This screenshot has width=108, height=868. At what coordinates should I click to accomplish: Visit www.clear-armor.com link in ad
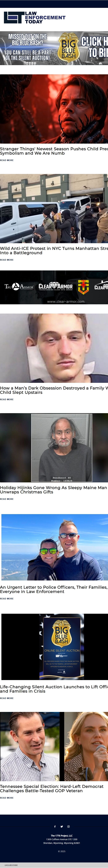tap(66, 302)
